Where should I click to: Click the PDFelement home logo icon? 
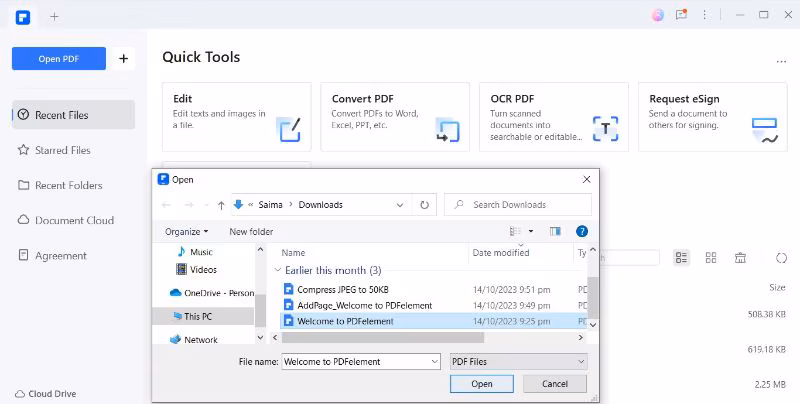pyautogui.click(x=23, y=17)
